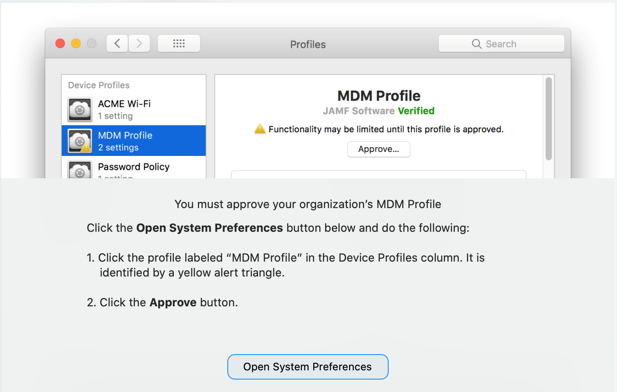Click the '1 setting' text under ACME Wi-Fi
The width and height of the screenshot is (617, 392).
pos(115,116)
